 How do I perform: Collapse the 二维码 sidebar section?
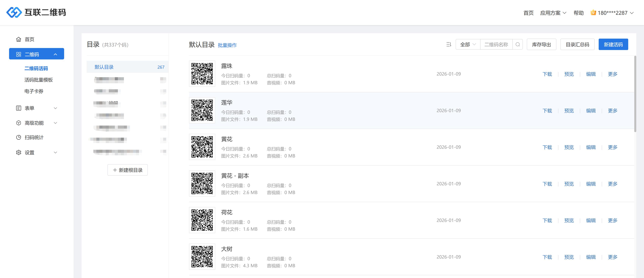point(55,54)
